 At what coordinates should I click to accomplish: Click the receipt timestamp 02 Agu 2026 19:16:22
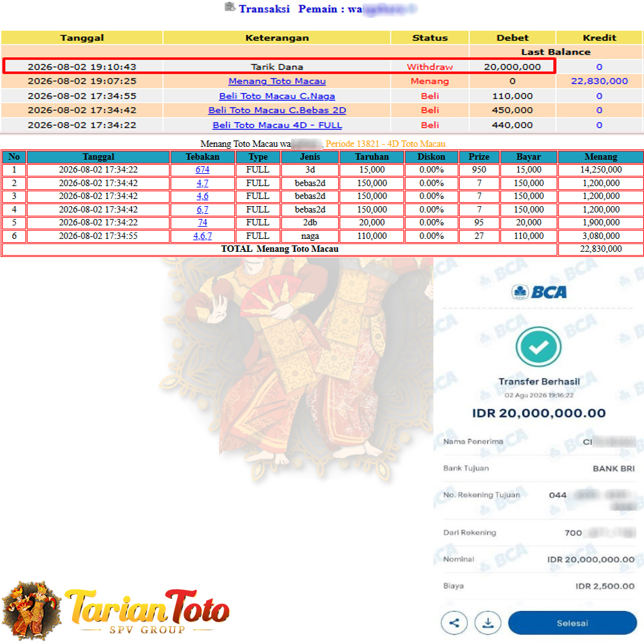(539, 395)
